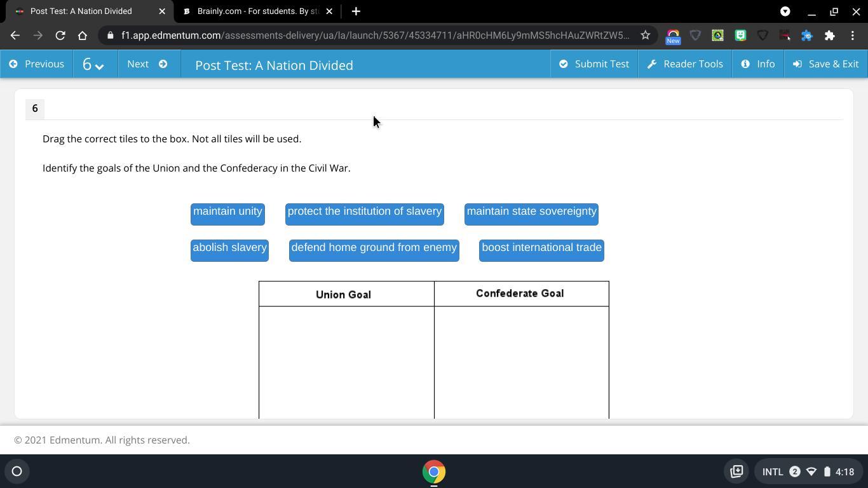Select 'maintain state sovereignty' tile
Viewport: 868px width, 488px height.
coord(531,213)
